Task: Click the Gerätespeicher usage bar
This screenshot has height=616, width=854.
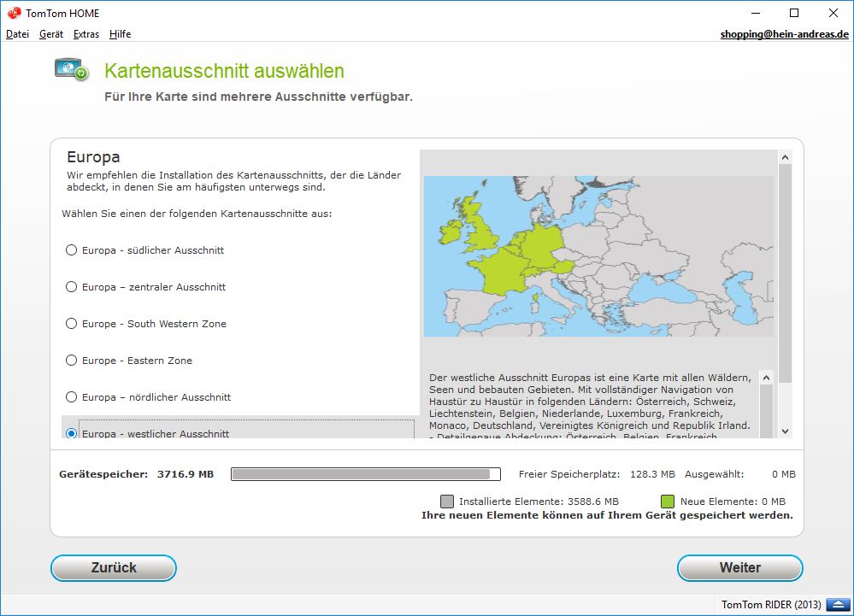Action: pos(366,474)
